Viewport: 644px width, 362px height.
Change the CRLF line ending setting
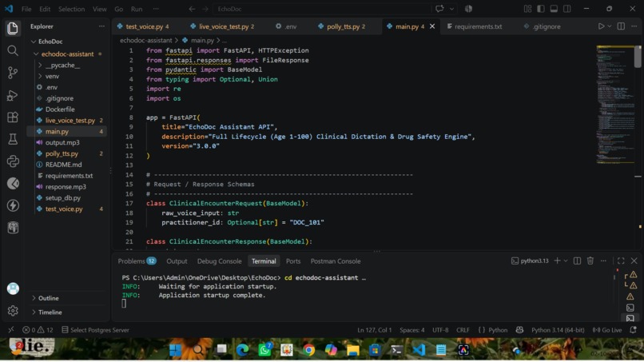[463, 330]
